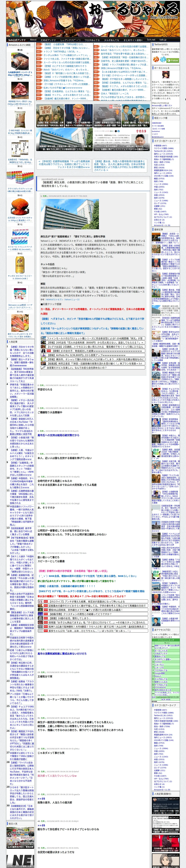
Task: Open the About menu item
Action: [33, 40]
